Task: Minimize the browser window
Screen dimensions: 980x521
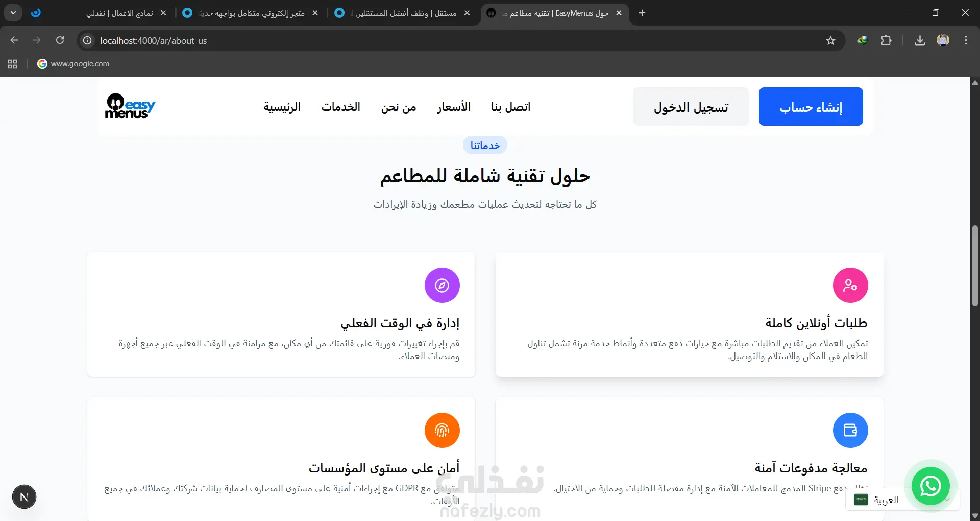Action: click(x=907, y=13)
